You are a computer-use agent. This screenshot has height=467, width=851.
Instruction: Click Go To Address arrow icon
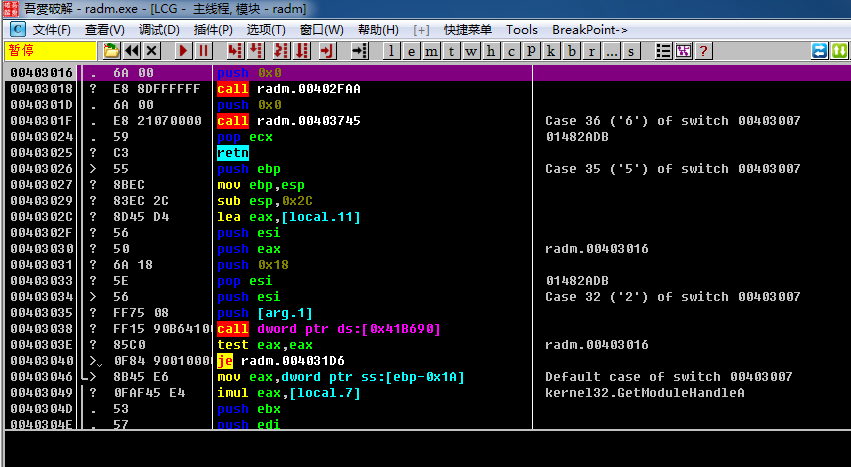(359, 51)
